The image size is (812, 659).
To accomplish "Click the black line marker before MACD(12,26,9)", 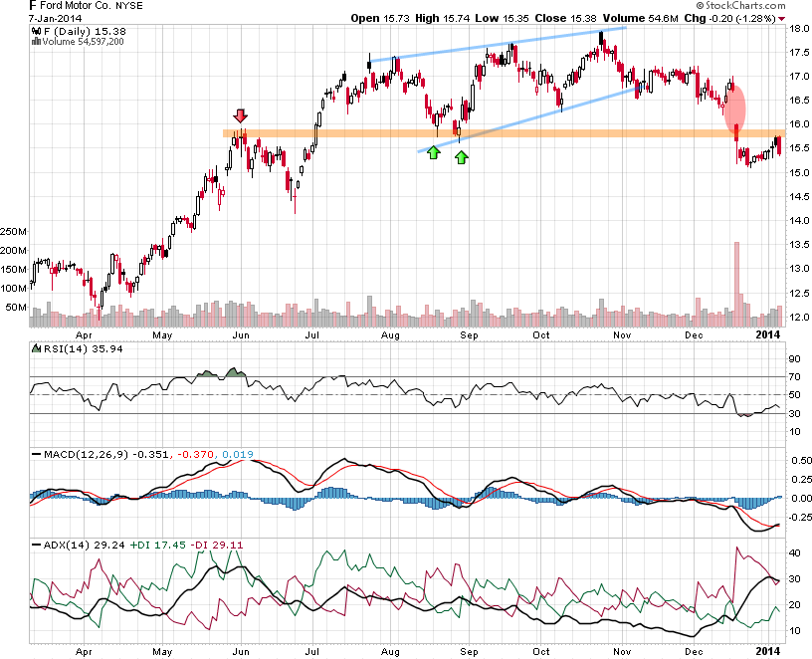I will tap(36, 454).
